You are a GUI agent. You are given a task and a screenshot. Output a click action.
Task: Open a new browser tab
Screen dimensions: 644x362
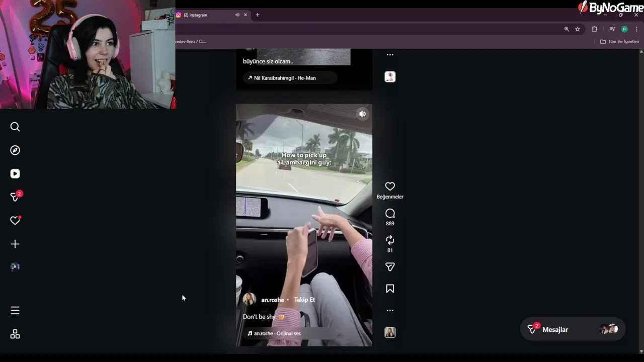[258, 15]
